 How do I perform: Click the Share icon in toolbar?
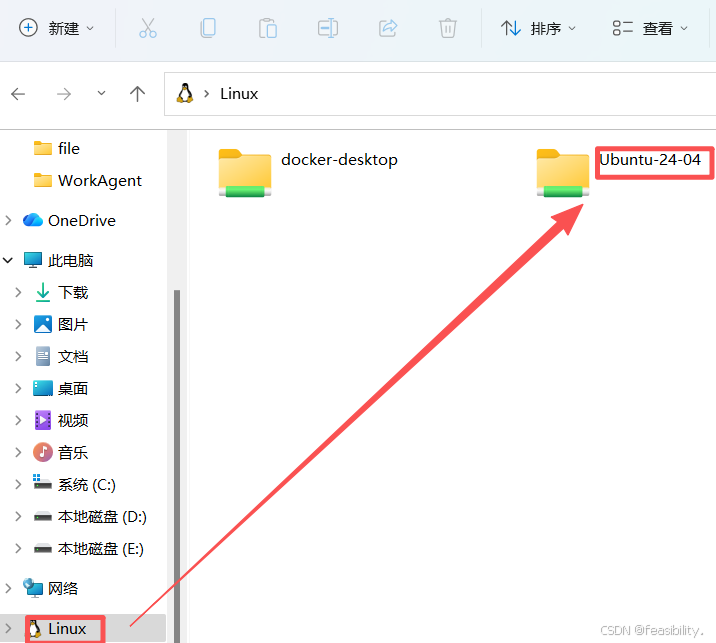(388, 28)
